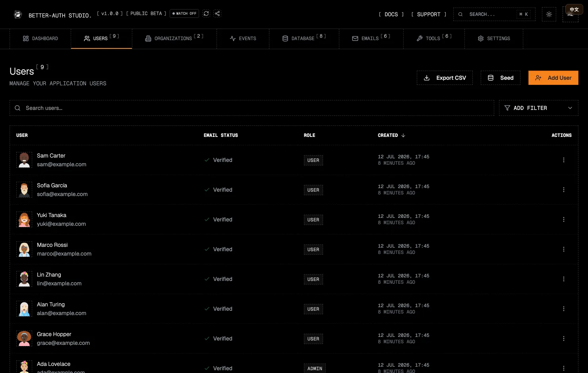Open actions menu for Ada Lovelace

tap(563, 368)
